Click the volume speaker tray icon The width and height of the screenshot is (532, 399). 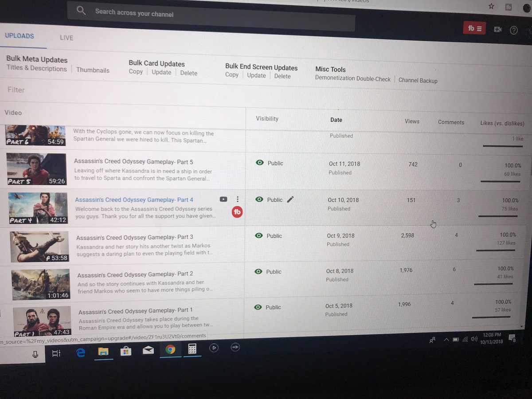(474, 339)
